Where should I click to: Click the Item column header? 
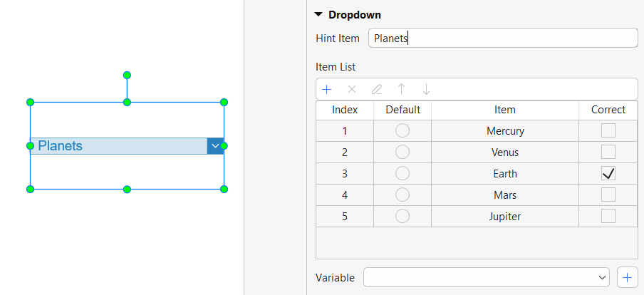click(504, 110)
